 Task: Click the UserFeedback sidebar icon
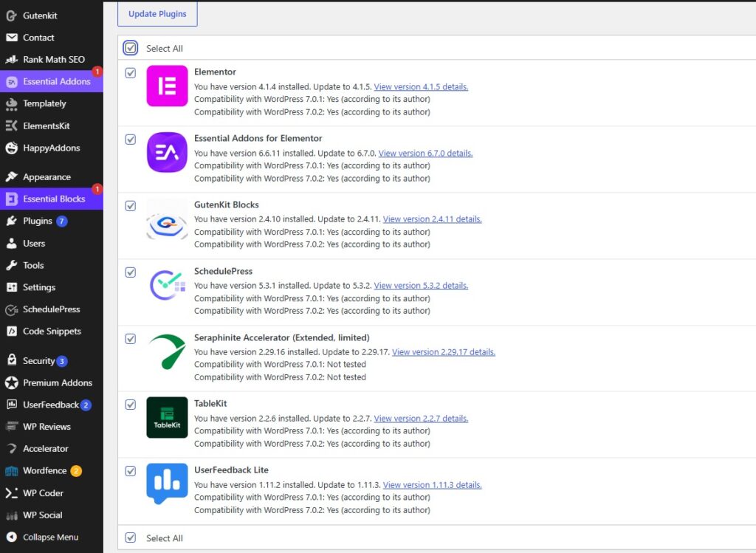(12, 405)
